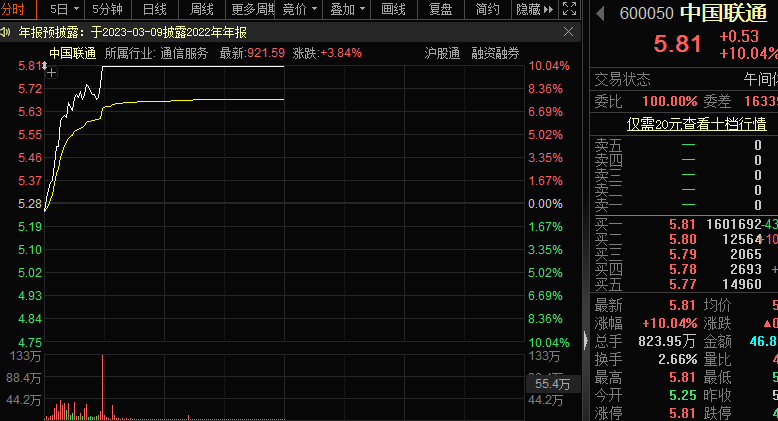The image size is (778, 421).
Task: Click the 竞价 auction button
Action: click(294, 9)
